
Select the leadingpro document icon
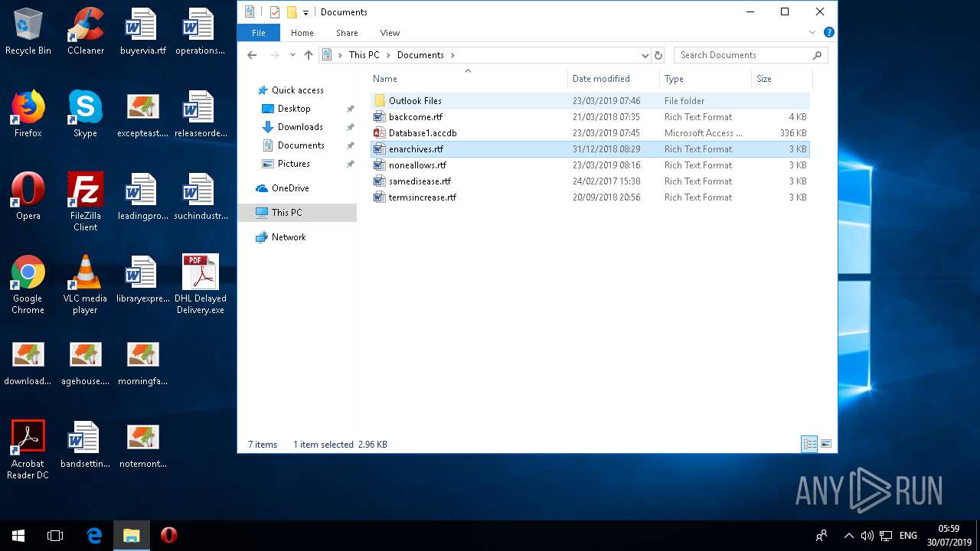click(142, 197)
